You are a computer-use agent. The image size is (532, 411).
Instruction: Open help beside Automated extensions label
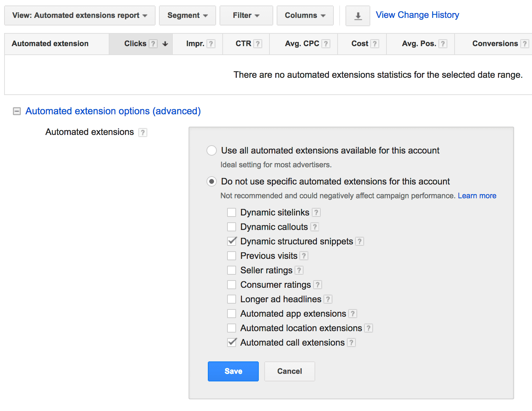[x=142, y=132]
